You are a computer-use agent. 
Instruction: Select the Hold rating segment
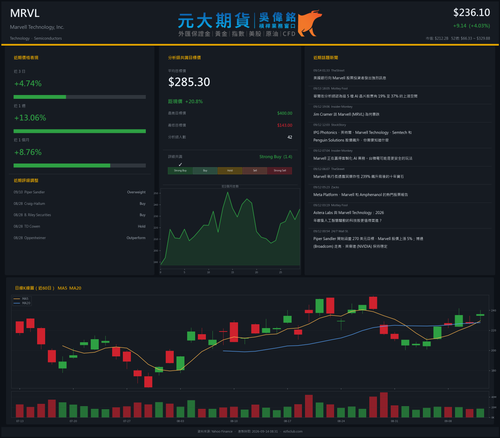click(x=230, y=171)
